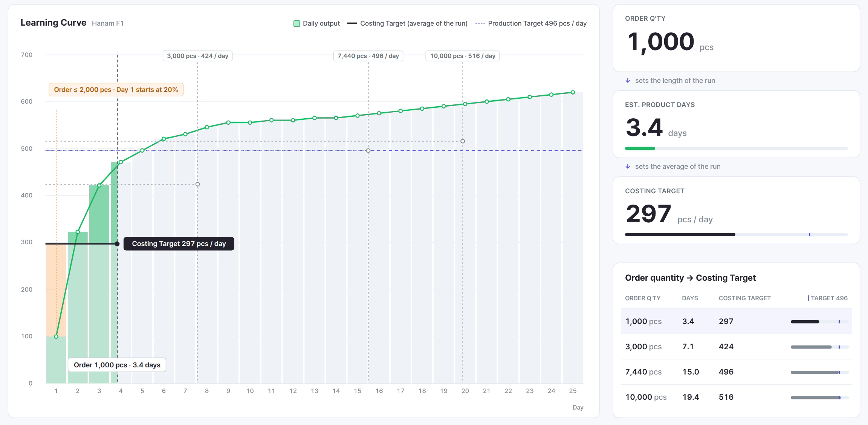The width and height of the screenshot is (868, 425).
Task: Click the 'Target 496' column header
Action: (828, 298)
